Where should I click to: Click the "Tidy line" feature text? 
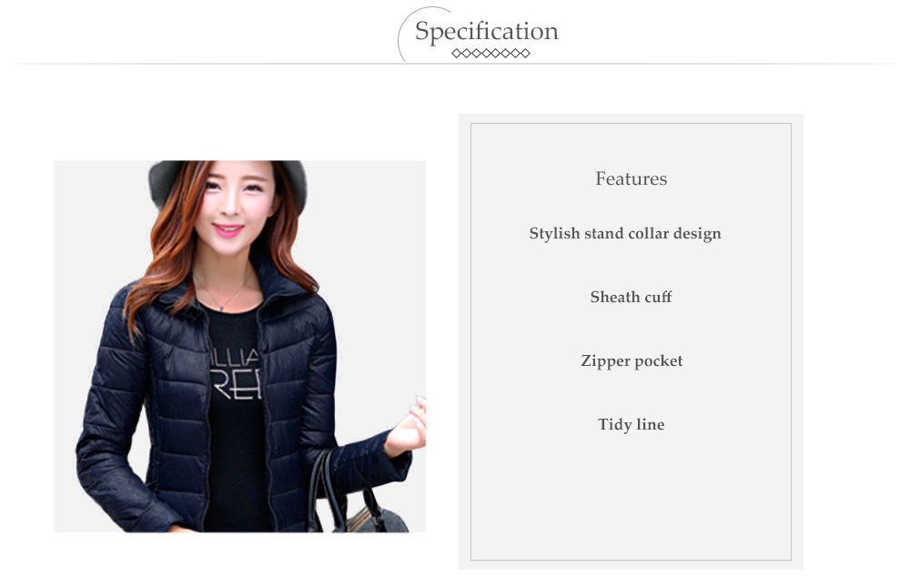[x=631, y=424]
